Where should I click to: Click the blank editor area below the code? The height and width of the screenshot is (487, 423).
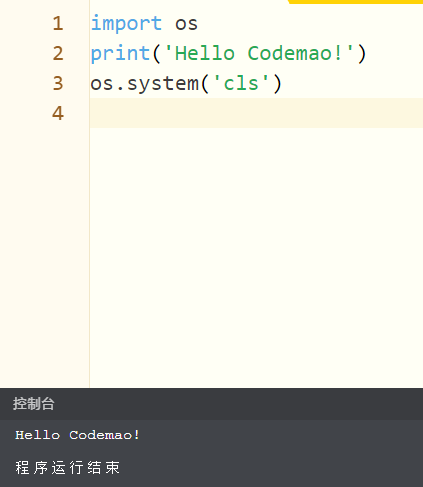click(256, 257)
